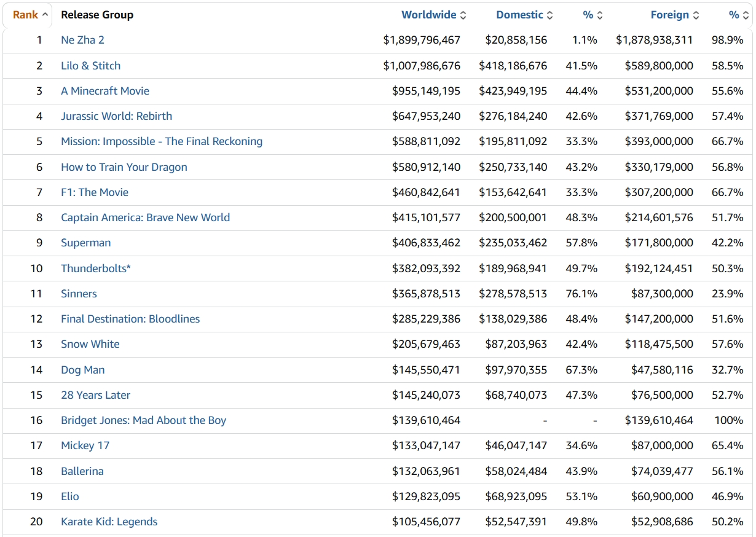This screenshot has height=537, width=756.
Task: Click the Mickey 17 link
Action: tap(85, 445)
